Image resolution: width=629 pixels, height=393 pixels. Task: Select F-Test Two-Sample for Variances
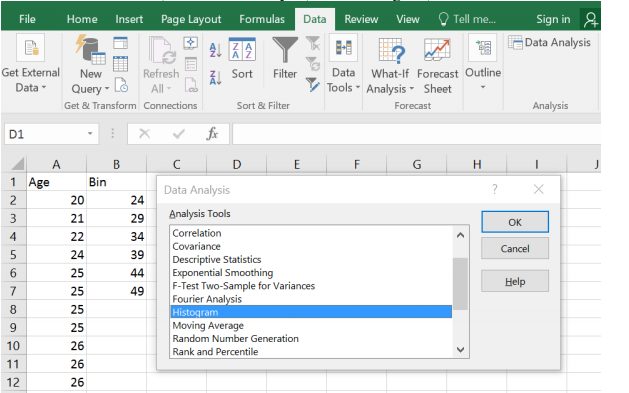point(311,286)
